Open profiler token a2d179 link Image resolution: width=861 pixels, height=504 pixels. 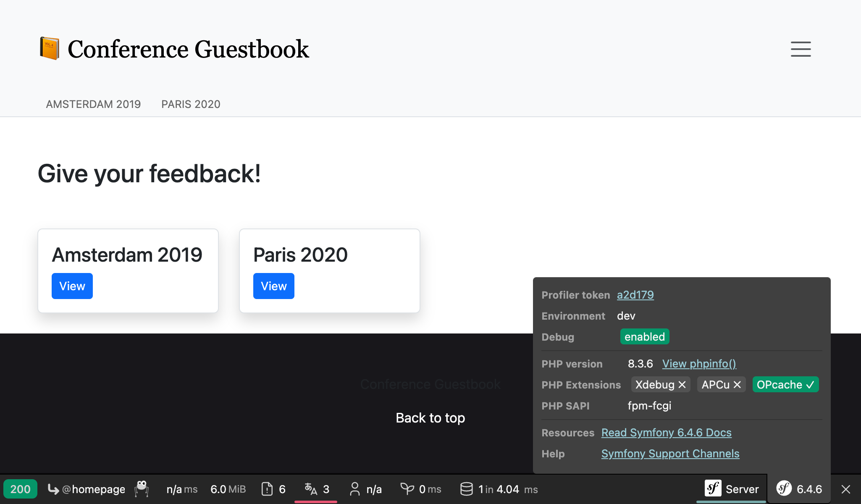coord(635,295)
